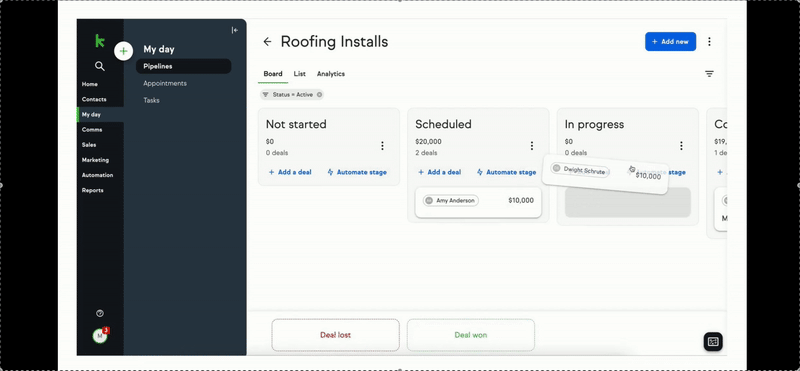
Task: Click the 2 deals count text
Action: [426, 153]
